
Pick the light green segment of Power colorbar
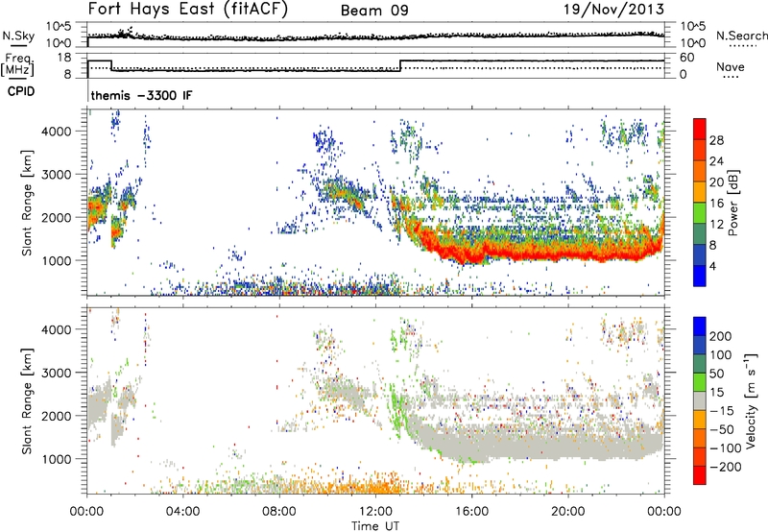[x=700, y=213]
